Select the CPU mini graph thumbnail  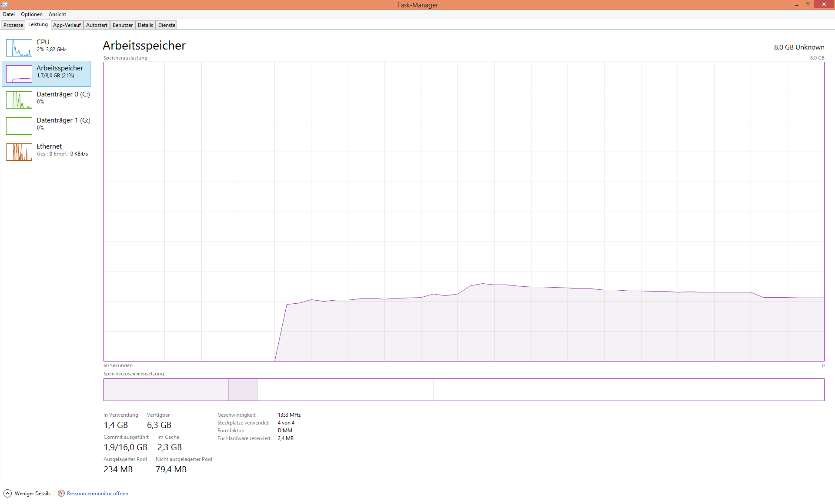pyautogui.click(x=19, y=48)
